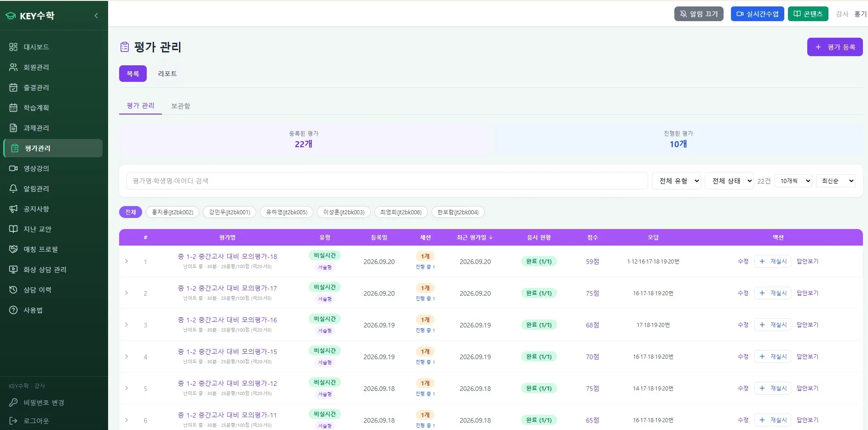
Task: Select the 평가 관리 sub-tab
Action: click(x=141, y=106)
